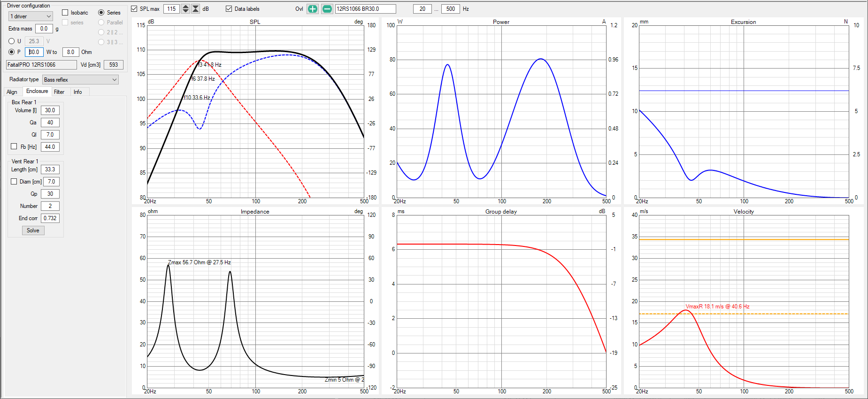868x399 pixels.
Task: Add an overlay with the green plus button
Action: click(312, 9)
